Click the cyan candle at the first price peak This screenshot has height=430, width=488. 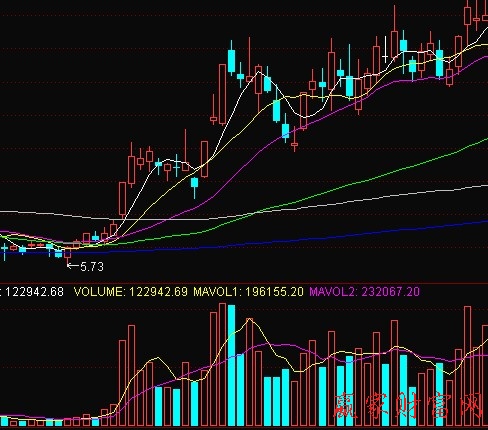pos(231,60)
